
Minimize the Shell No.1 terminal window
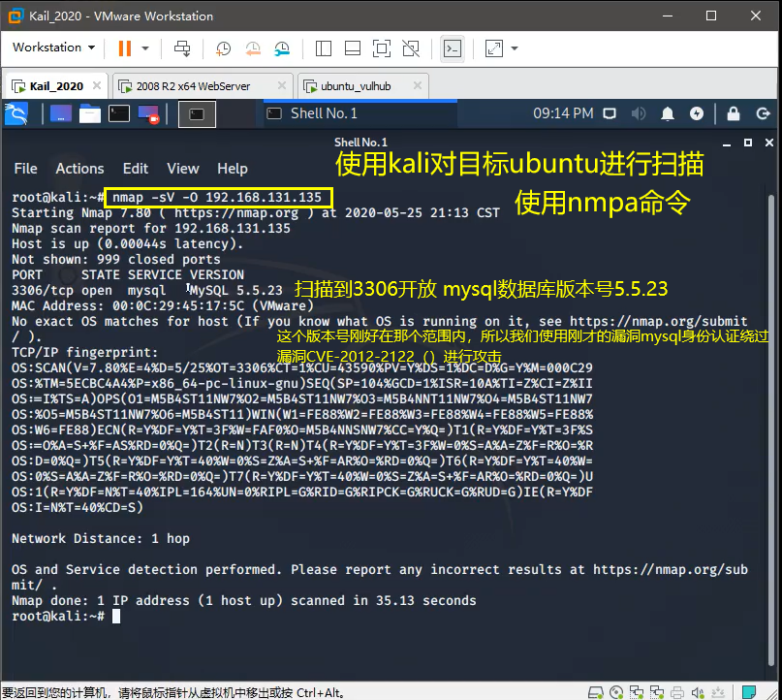coord(727,143)
